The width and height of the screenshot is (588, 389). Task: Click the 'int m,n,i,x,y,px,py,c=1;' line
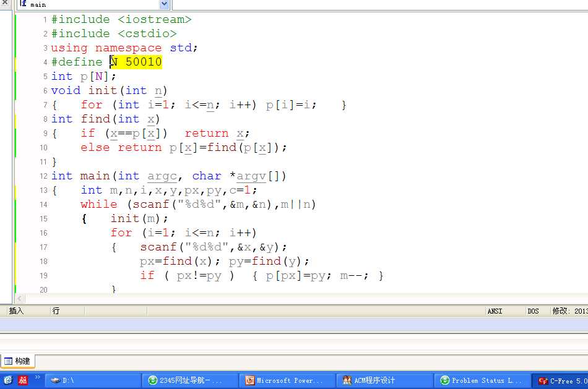click(169, 190)
